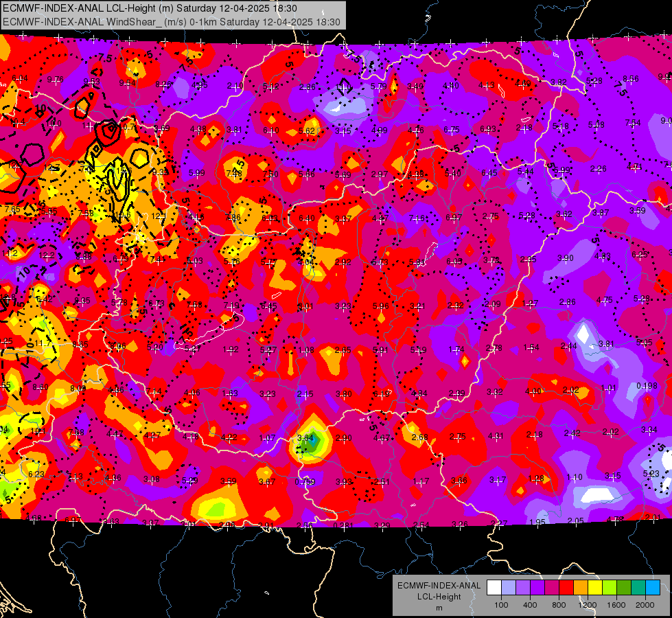Image resolution: width=672 pixels, height=618 pixels.
Task: Click the legend scale label 100
Action: click(502, 605)
